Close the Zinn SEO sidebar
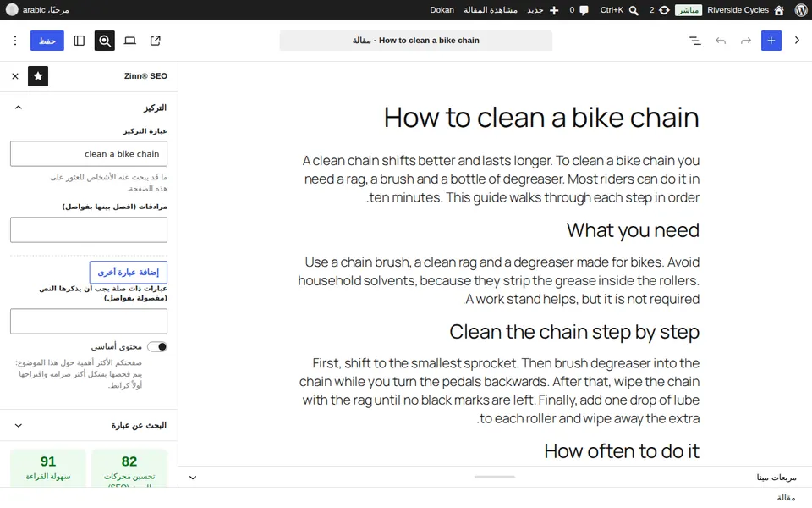Viewport: 812px width, 508px height. [15, 76]
